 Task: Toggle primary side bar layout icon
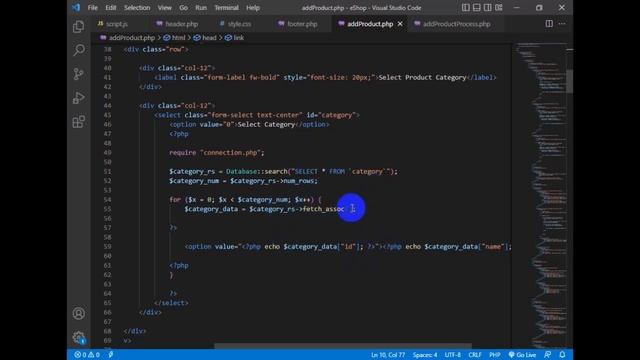tap(466, 7)
